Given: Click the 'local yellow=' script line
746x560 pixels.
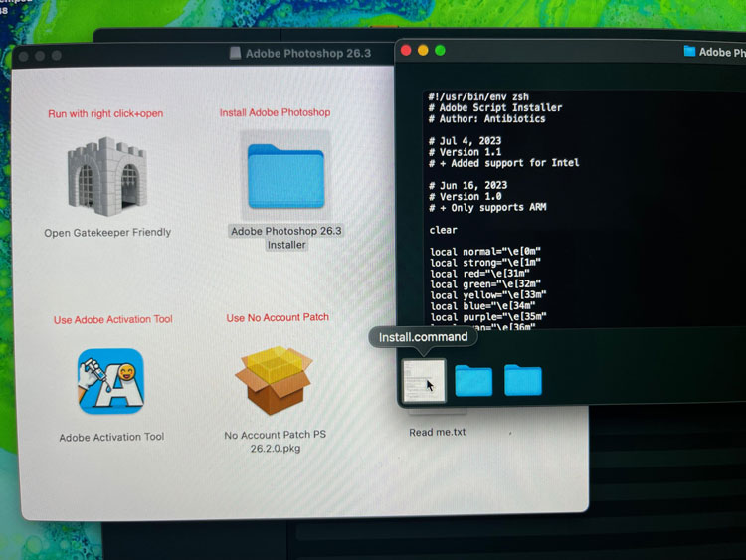Looking at the screenshot, I should [x=488, y=295].
